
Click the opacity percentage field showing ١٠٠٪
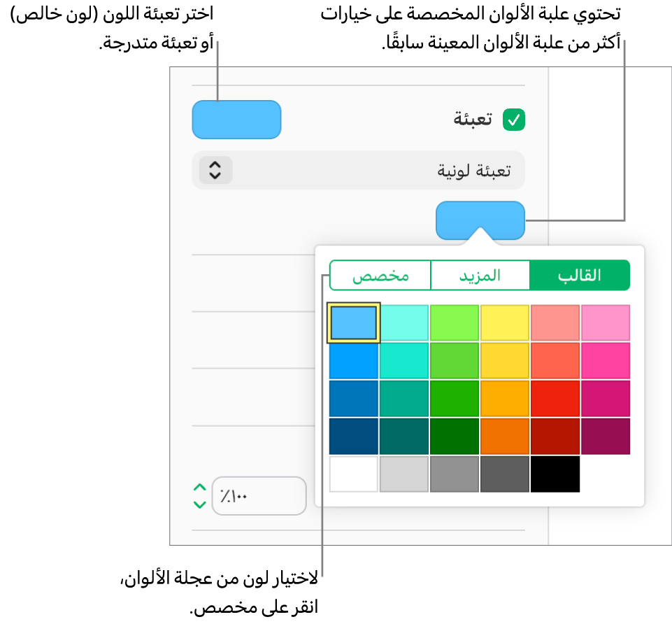259,496
